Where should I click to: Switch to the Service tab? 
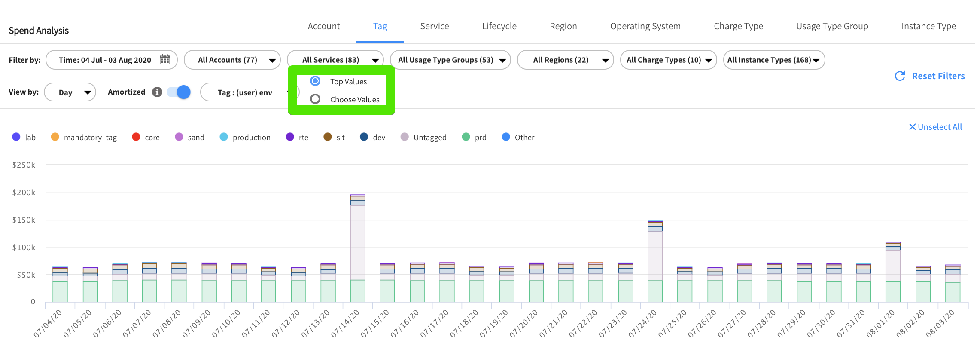coord(434,26)
